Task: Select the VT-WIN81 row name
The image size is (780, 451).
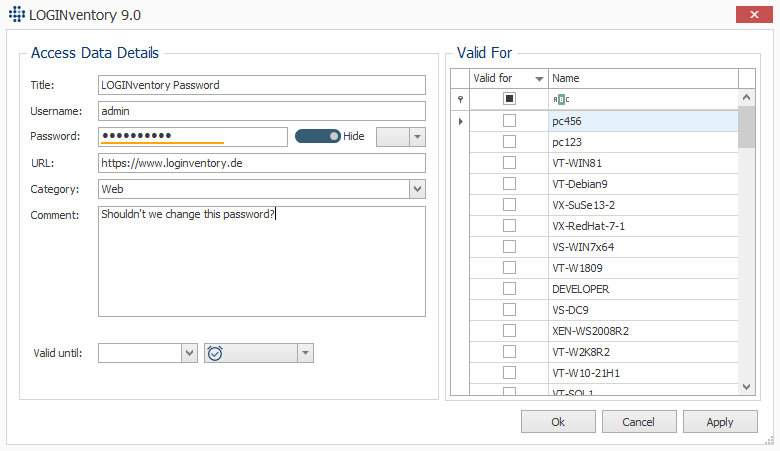Action: pyautogui.click(x=577, y=163)
